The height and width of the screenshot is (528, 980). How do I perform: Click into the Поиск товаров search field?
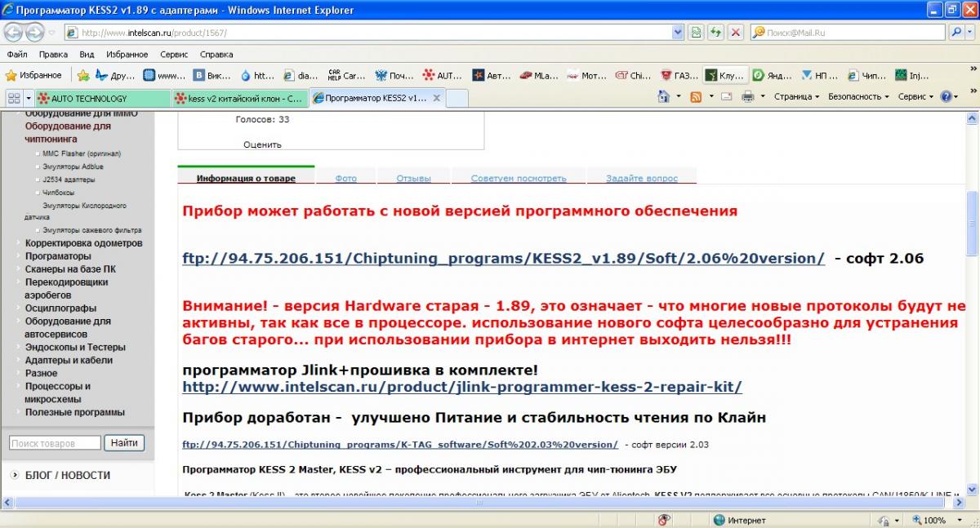[56, 443]
